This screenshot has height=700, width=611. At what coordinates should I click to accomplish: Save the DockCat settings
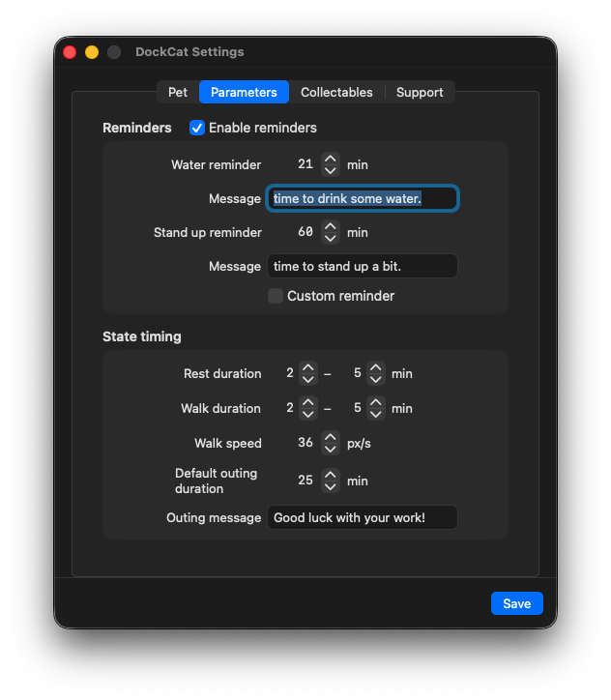[x=517, y=603]
